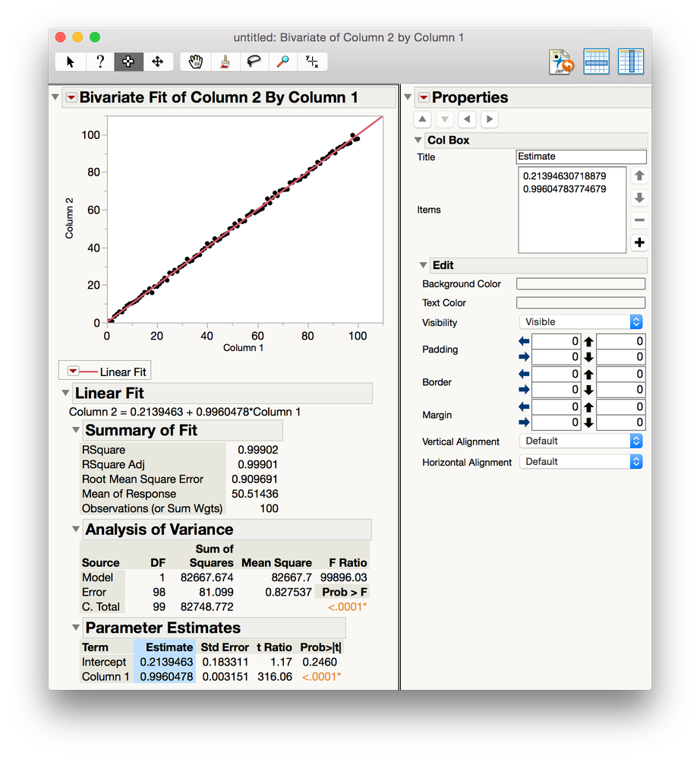700x759 pixels.
Task: Select item 0.21394630718879 in Items list
Action: [565, 176]
